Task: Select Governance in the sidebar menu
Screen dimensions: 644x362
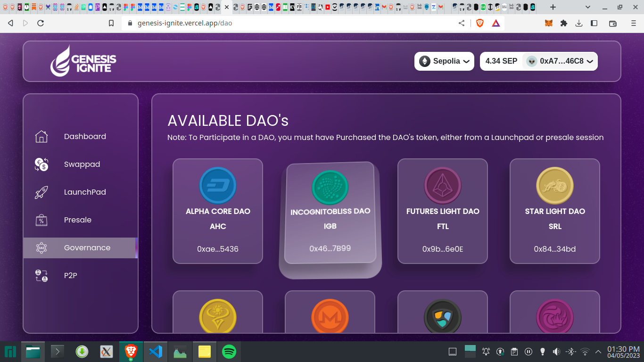Action: [81, 248]
